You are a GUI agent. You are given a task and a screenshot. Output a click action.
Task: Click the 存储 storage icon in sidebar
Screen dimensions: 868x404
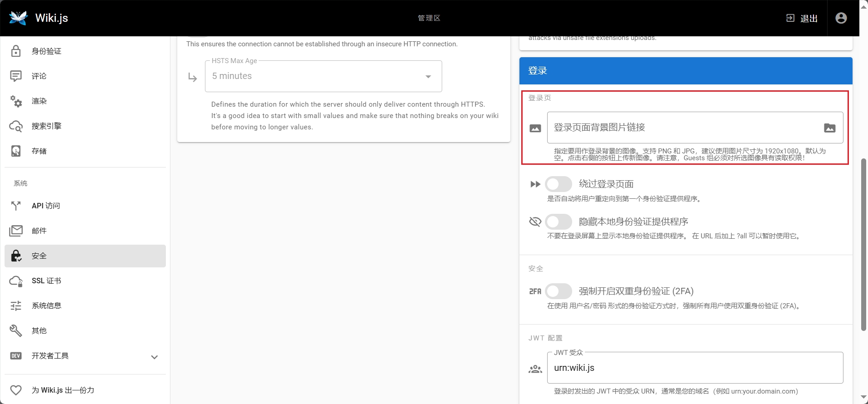pos(16,151)
